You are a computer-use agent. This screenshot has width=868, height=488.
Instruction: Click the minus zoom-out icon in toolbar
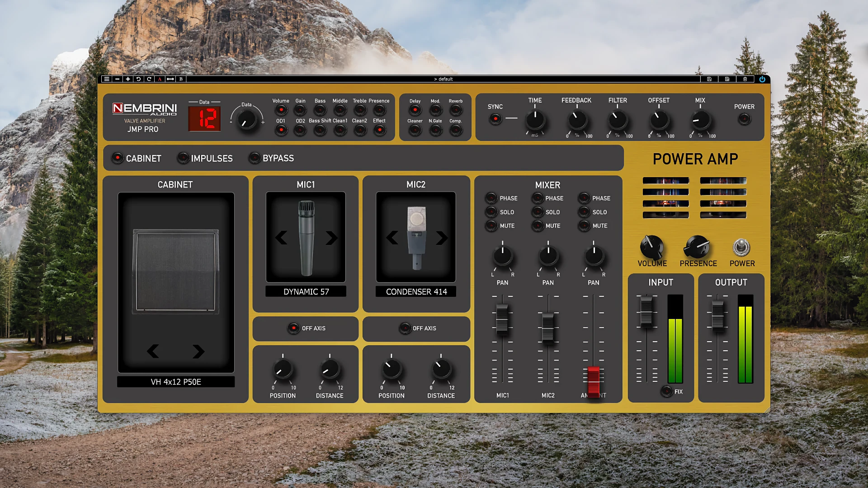tap(118, 79)
